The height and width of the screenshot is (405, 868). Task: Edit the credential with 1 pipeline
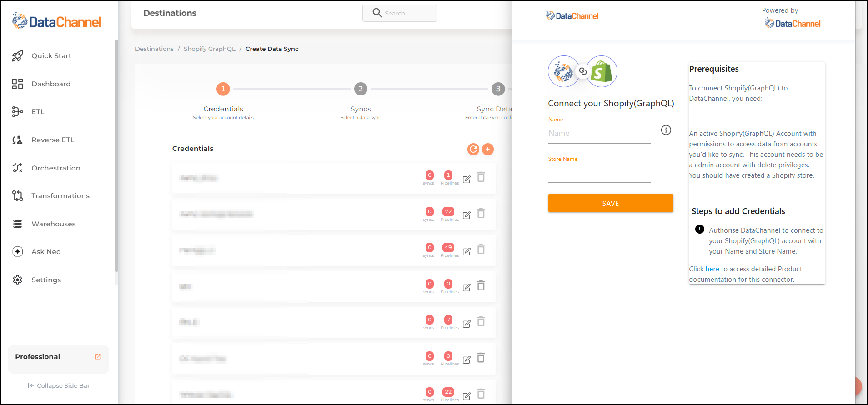click(467, 179)
